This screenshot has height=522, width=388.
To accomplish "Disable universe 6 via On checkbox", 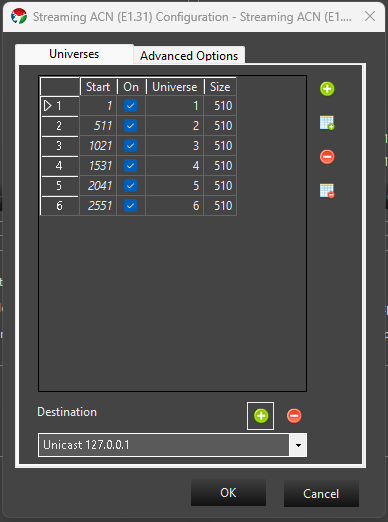I will click(131, 206).
